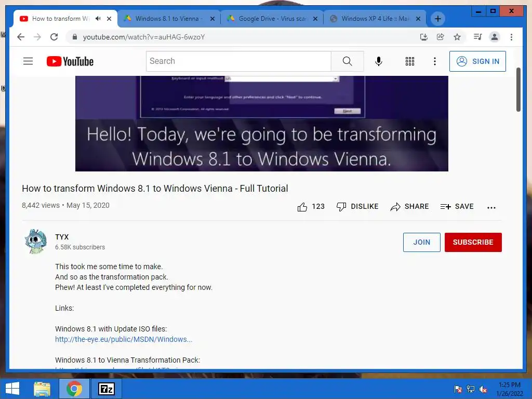The image size is (532, 399).
Task: Open the TYX channel name
Action: [x=62, y=237]
